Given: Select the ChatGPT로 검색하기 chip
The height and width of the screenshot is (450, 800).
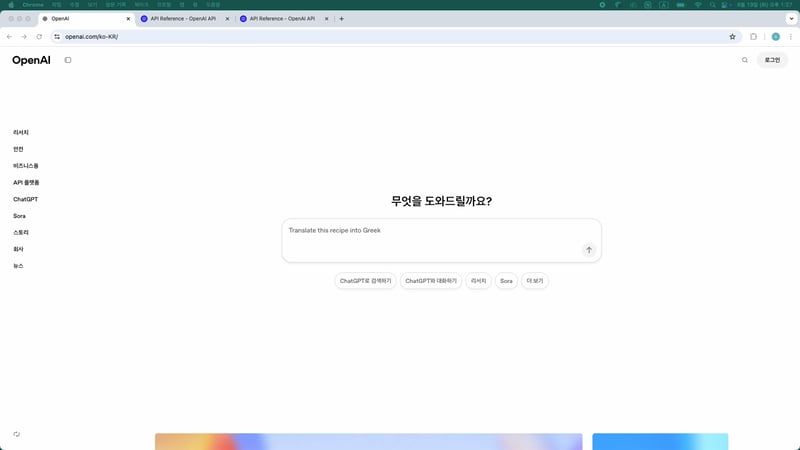Looking at the screenshot, I should pos(366,281).
